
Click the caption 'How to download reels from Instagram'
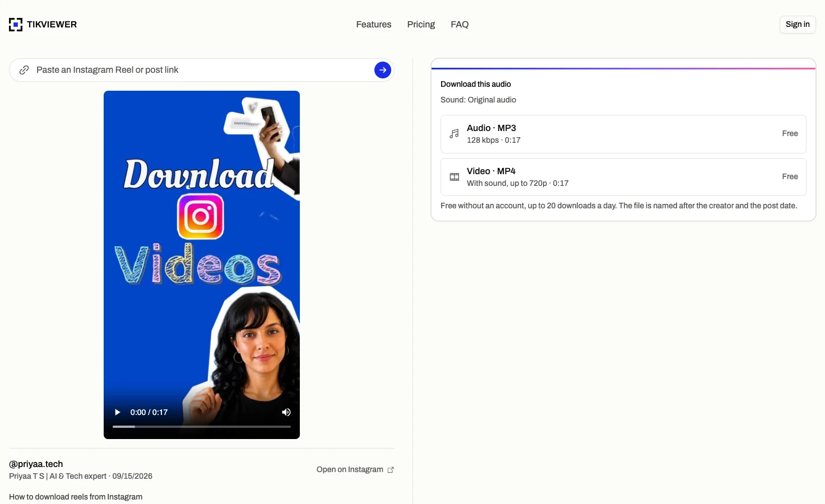[76, 497]
